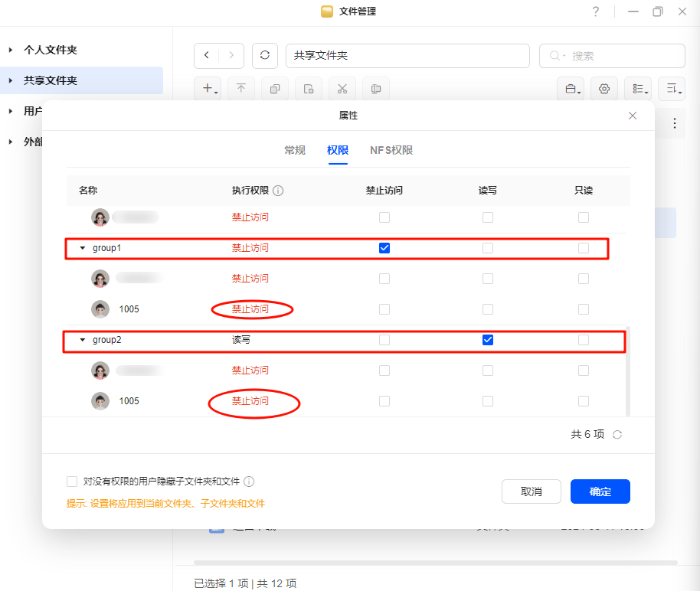Open the settings gear icon in toolbar

coord(604,89)
